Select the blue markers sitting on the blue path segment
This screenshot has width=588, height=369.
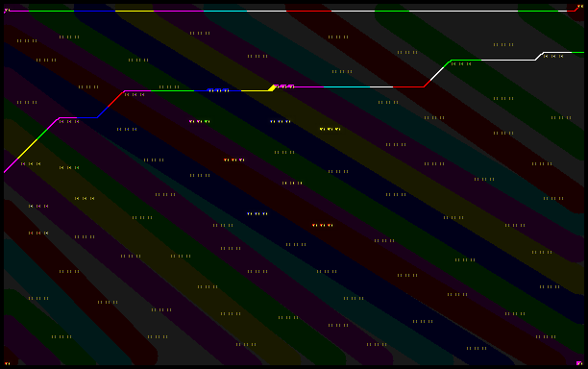coord(218,90)
